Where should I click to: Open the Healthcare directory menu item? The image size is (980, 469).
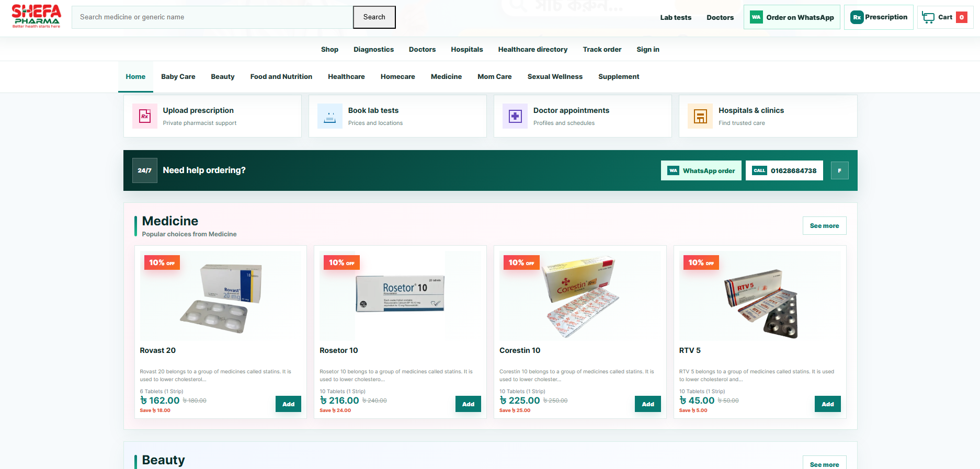(533, 49)
